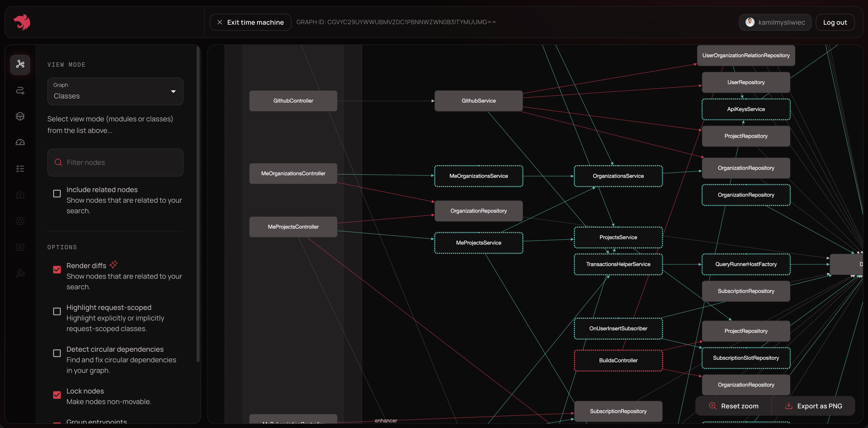Toggle Include related nodes checkbox

pyautogui.click(x=57, y=193)
